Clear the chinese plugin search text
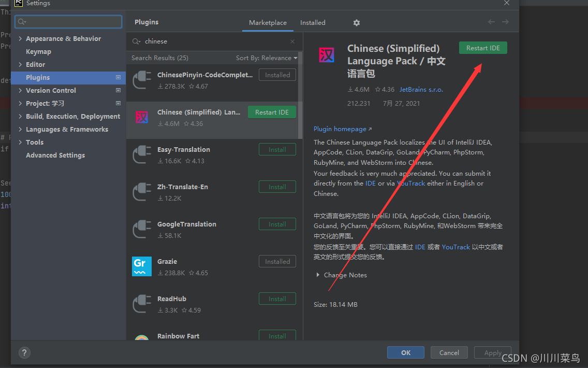588x368 pixels. [292, 41]
